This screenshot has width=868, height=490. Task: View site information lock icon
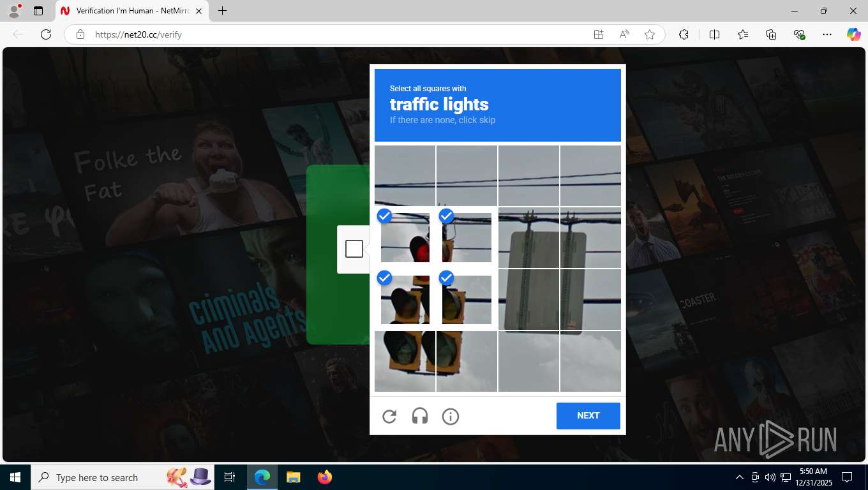click(80, 34)
